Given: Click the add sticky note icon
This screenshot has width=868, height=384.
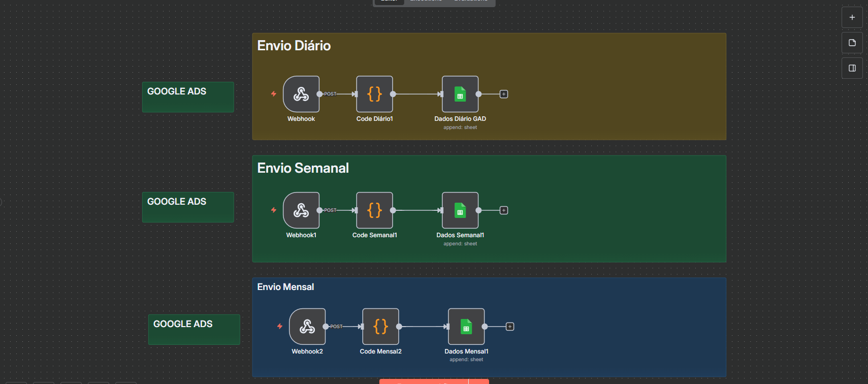Looking at the screenshot, I should (x=852, y=43).
